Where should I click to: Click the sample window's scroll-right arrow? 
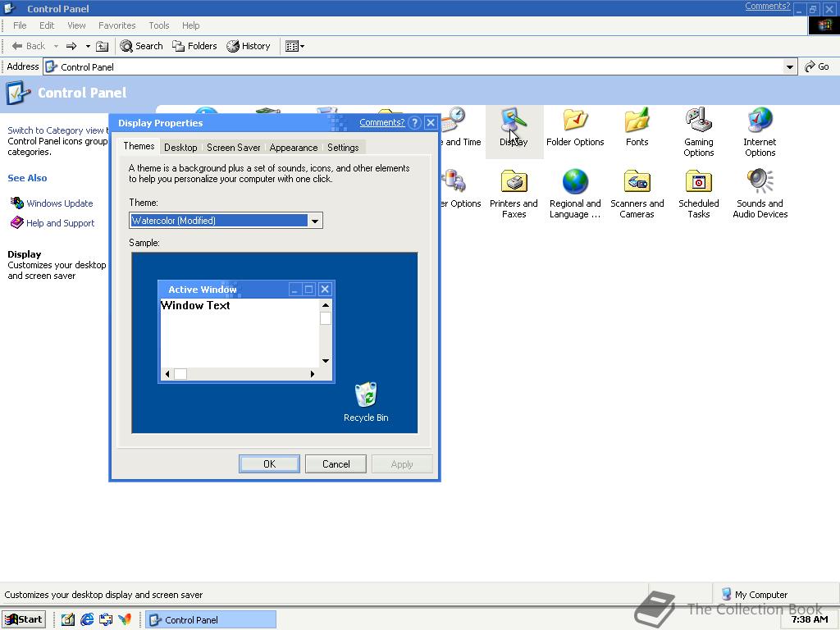313,374
